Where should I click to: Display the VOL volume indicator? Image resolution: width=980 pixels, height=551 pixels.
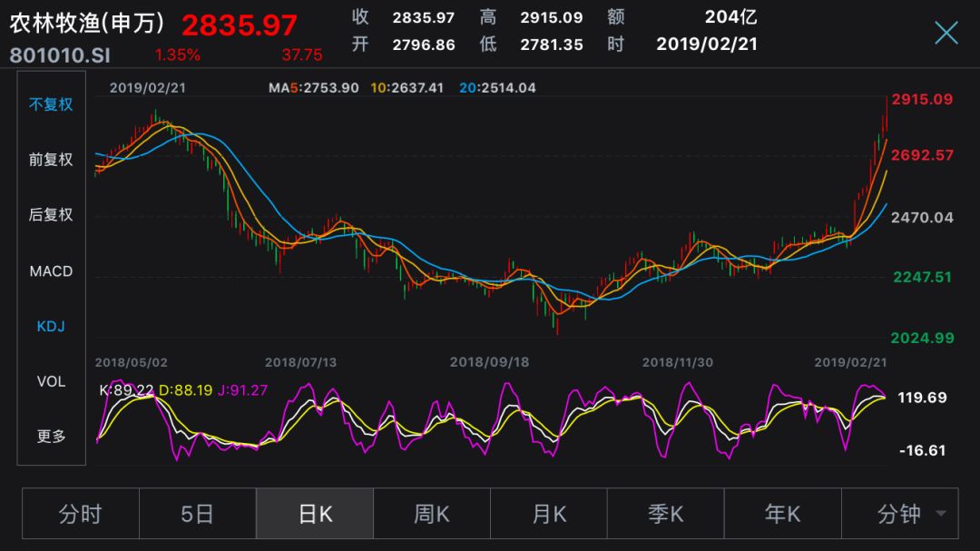(x=50, y=381)
